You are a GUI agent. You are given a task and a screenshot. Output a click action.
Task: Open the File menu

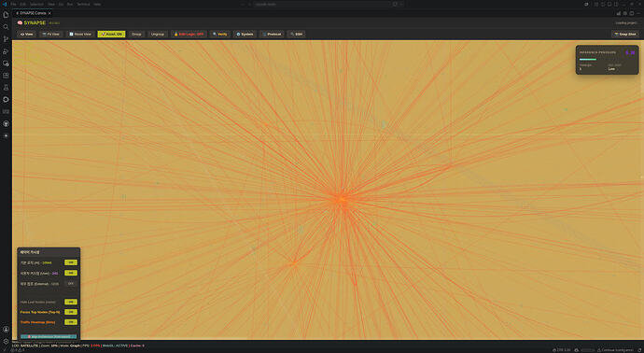point(14,4)
